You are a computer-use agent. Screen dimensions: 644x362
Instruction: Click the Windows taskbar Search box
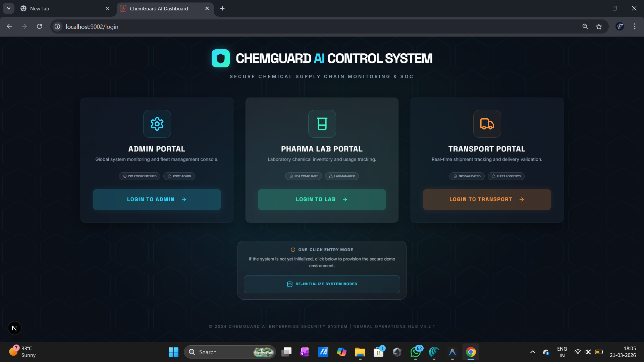[230, 352]
